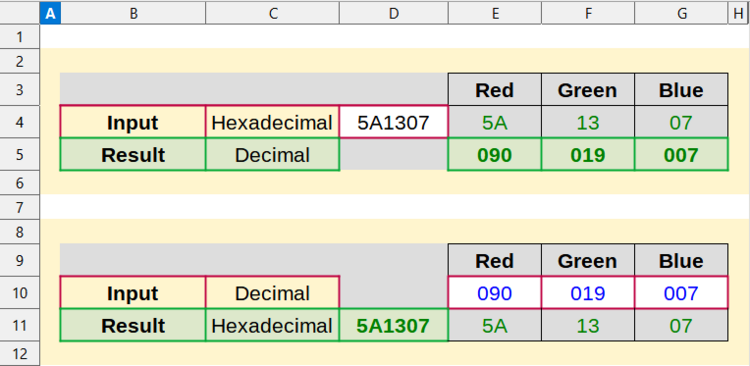
Task: Select row 1 header
Action: [20, 37]
